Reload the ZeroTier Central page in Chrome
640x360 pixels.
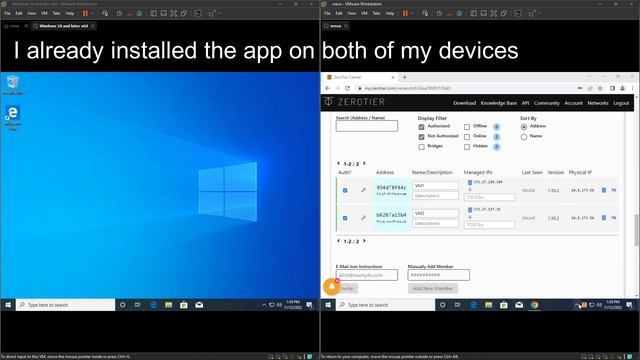pos(347,88)
